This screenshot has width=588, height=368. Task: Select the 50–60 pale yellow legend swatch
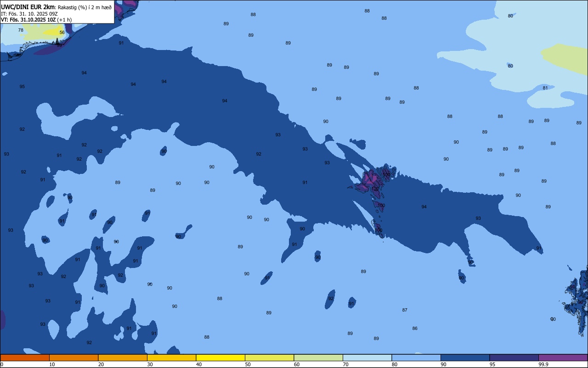click(x=269, y=357)
